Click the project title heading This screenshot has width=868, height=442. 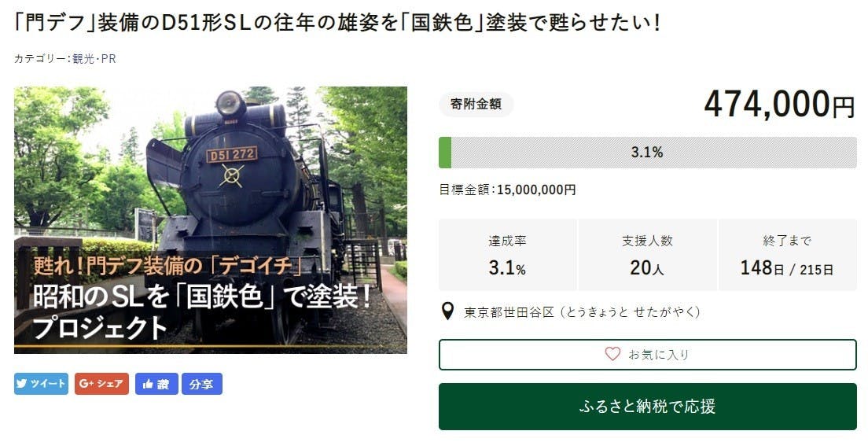coord(338,22)
